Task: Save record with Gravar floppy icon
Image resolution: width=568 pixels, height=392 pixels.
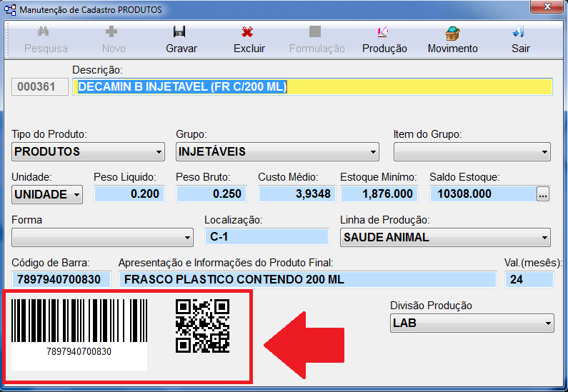Action: point(179,32)
